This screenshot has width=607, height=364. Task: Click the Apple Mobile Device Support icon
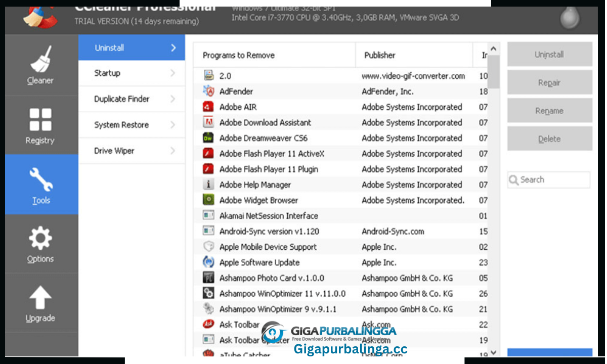click(x=208, y=247)
